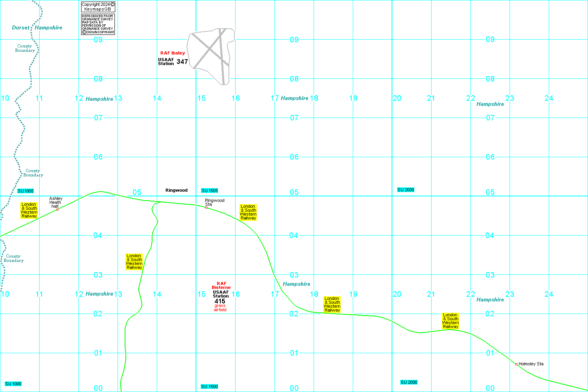Go to the SU 1500 grid tile label

point(209,387)
